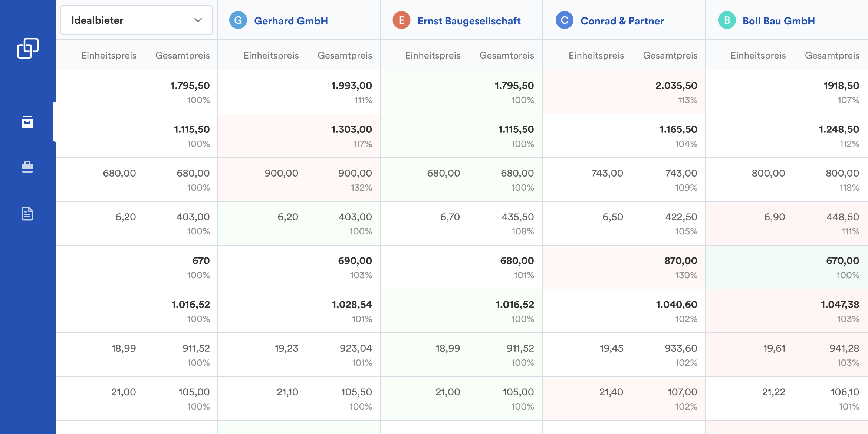Open the archive box sidebar icon

point(27,122)
